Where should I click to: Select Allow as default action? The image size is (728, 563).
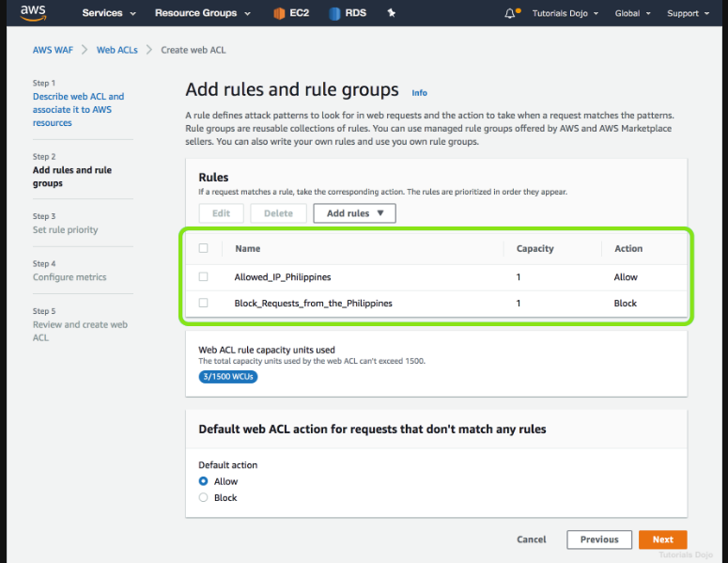pyautogui.click(x=203, y=481)
